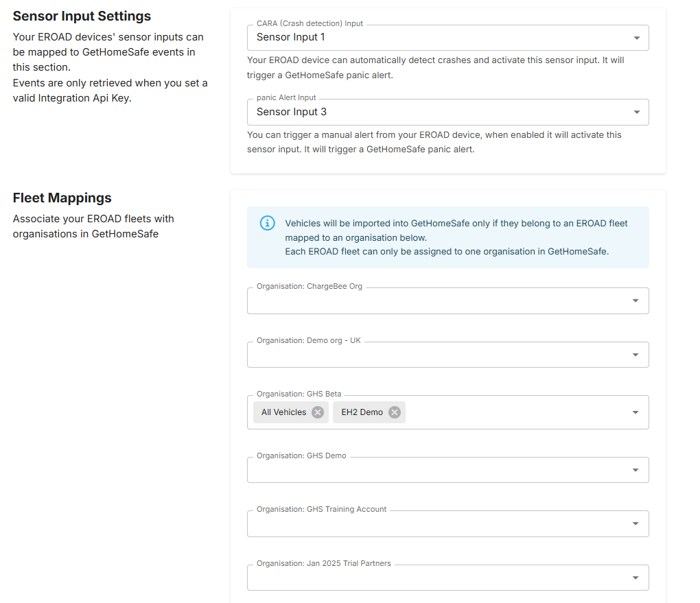Click the blue vehicles import notice text
This screenshot has width=700, height=603.
[456, 237]
